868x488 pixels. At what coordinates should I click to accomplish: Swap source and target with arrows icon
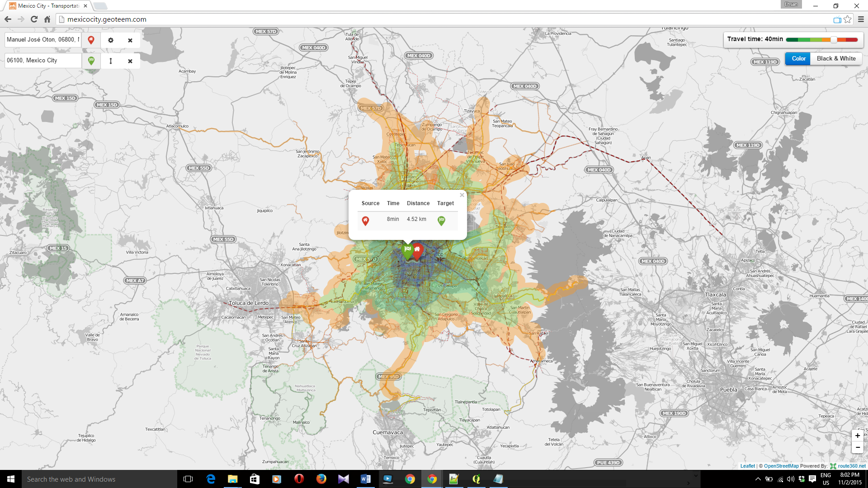pyautogui.click(x=111, y=61)
